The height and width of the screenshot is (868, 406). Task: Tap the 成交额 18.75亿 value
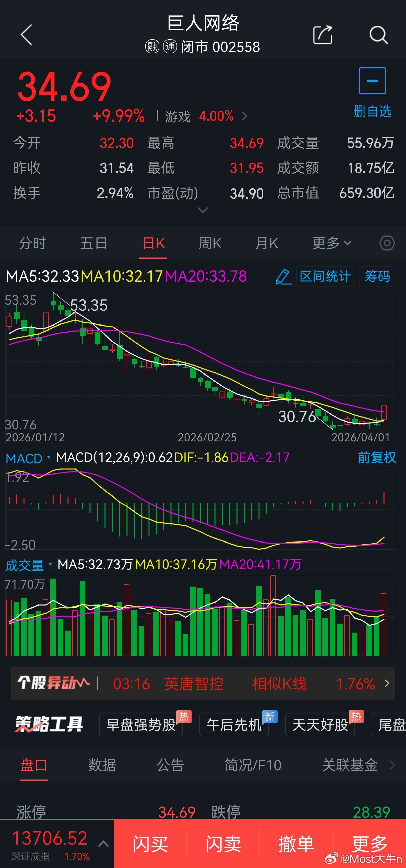[371, 168]
